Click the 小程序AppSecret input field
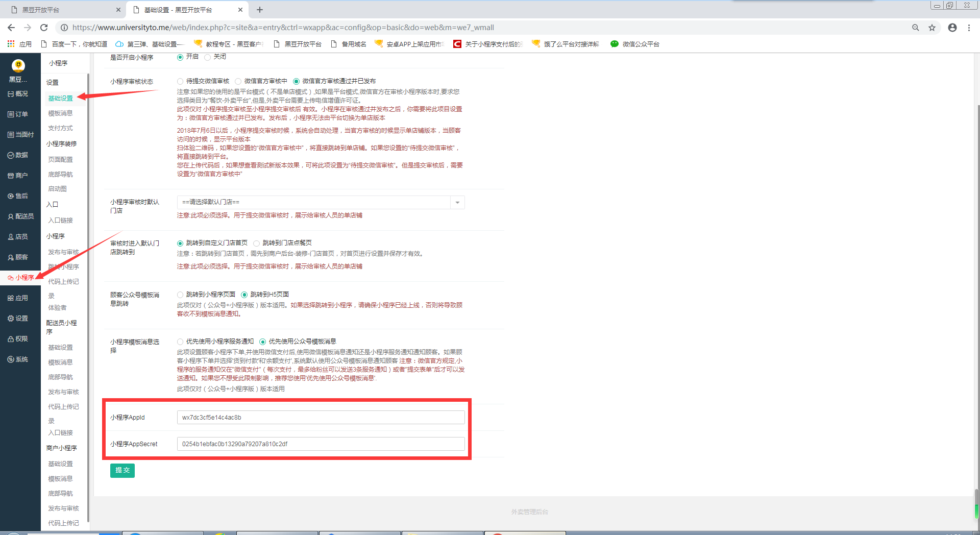Viewport: 980px width, 535px height. pyautogui.click(x=321, y=444)
